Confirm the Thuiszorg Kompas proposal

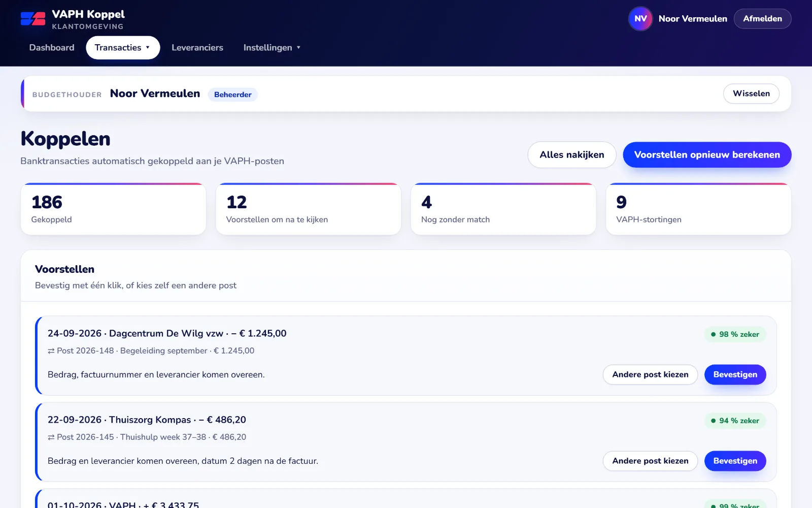(735, 461)
